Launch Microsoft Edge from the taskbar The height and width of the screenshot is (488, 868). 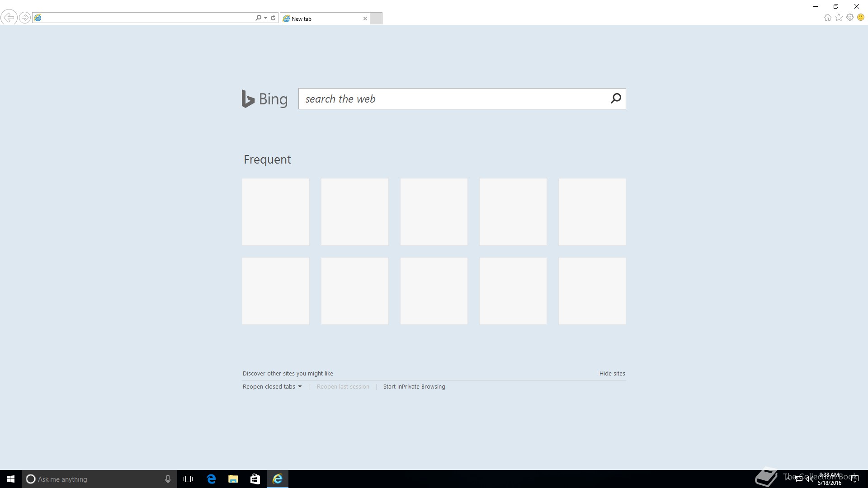[211, 479]
